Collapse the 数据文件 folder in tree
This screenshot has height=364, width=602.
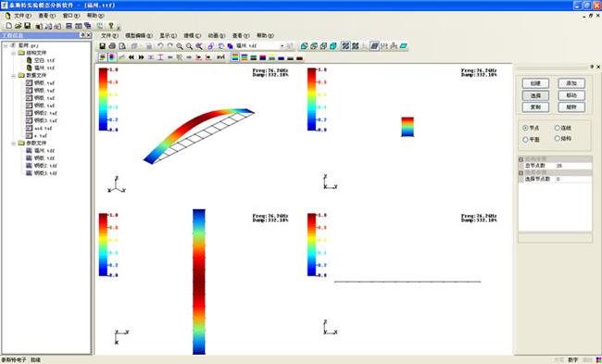[x=14, y=75]
